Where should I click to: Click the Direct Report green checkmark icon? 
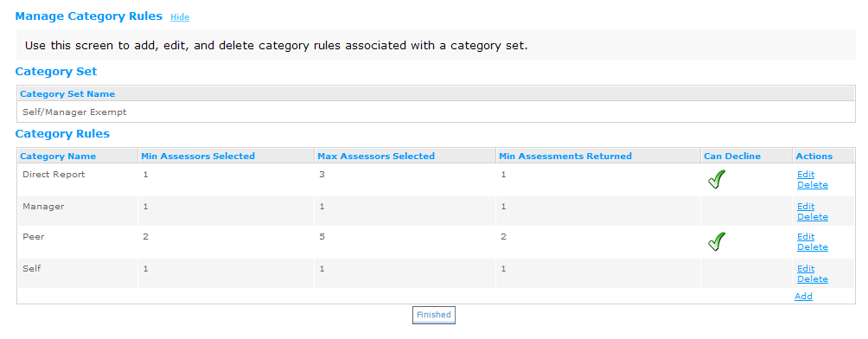click(x=717, y=180)
